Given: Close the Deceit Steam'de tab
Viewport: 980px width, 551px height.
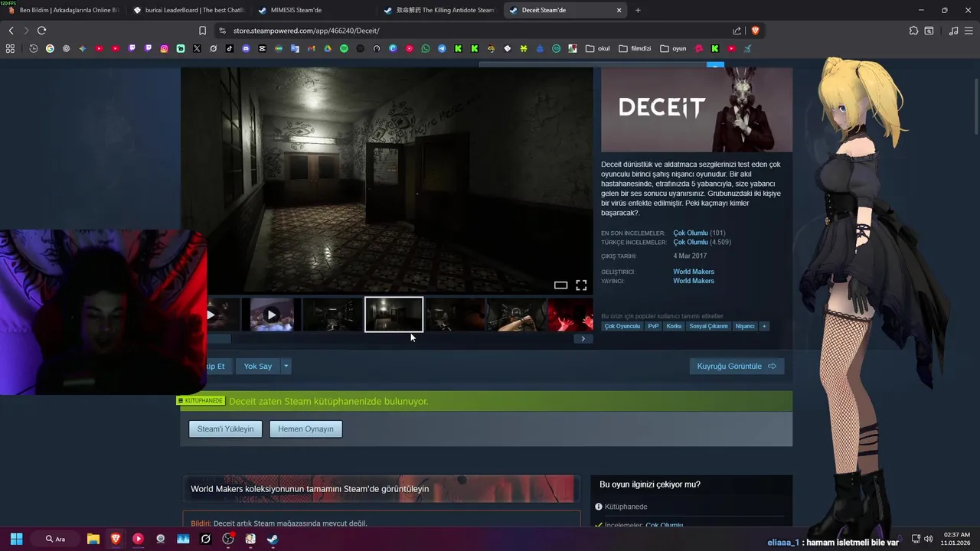Looking at the screenshot, I should (619, 10).
